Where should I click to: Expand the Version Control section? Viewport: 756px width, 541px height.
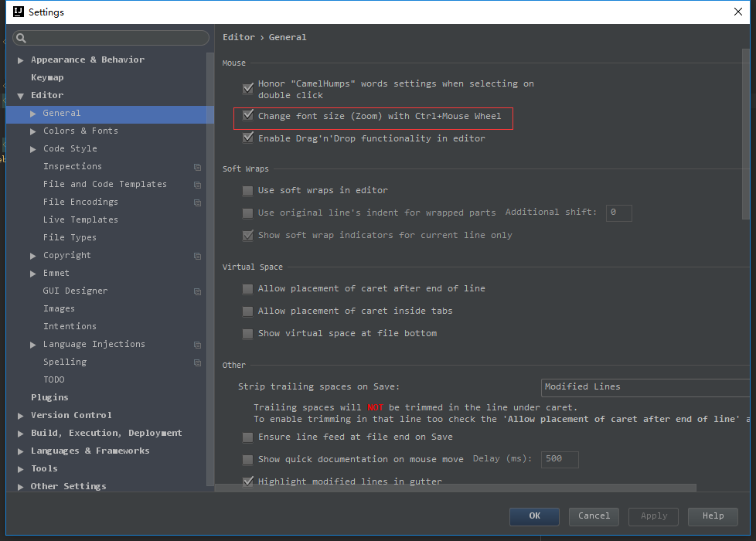(20, 415)
